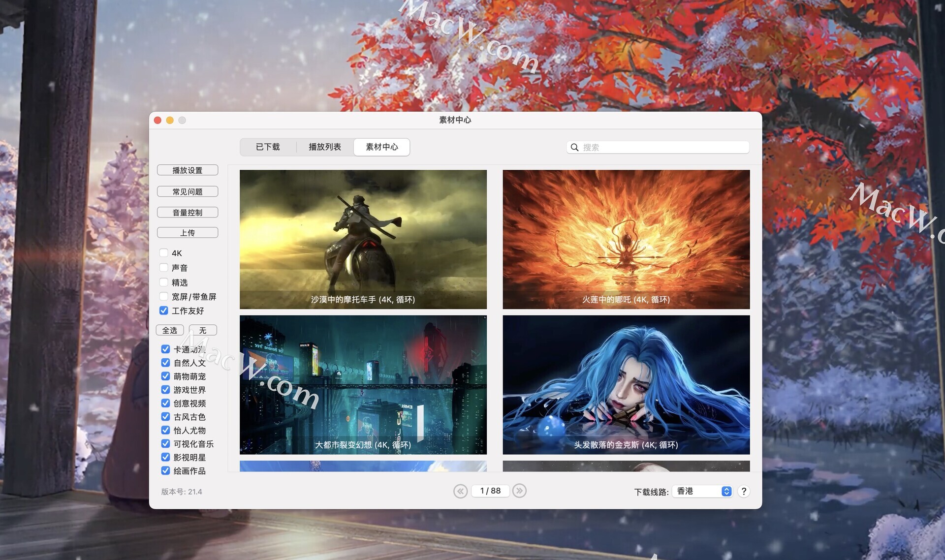945x560 pixels.
Task: Select the 素材中心 tab
Action: 382,147
